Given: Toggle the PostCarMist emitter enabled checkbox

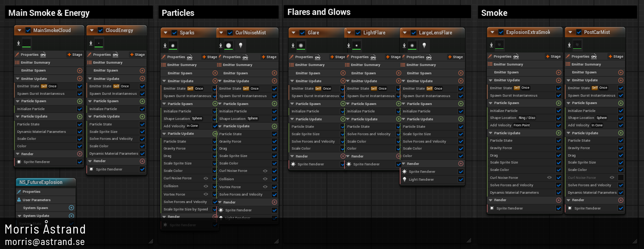Looking at the screenshot, I should 579,32.
